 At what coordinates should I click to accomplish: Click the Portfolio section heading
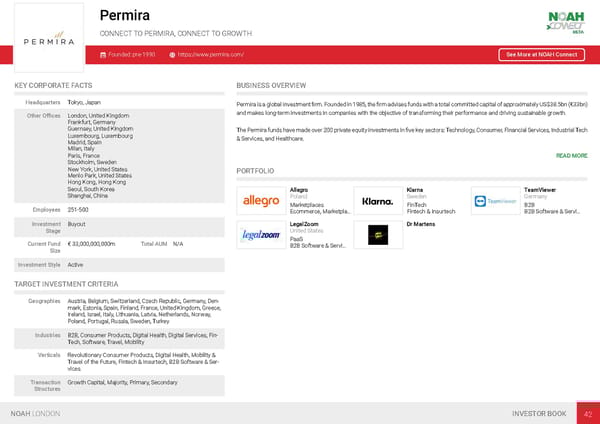tap(255, 172)
